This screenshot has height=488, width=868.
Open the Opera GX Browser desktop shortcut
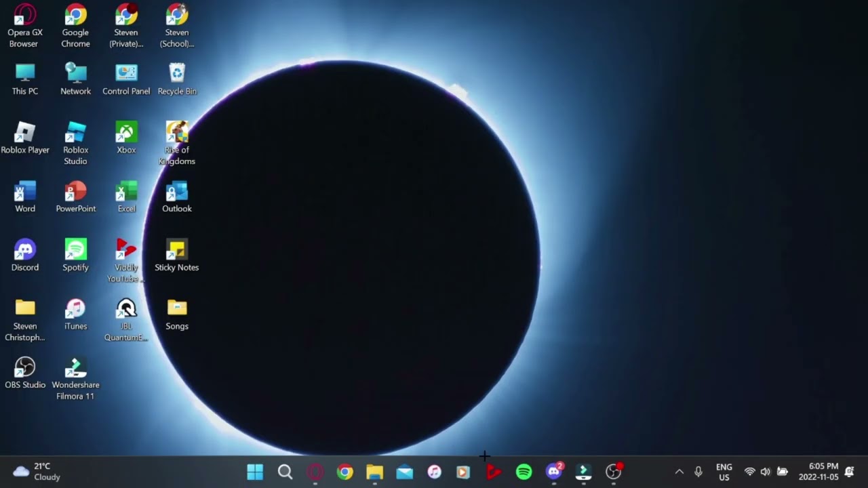click(x=25, y=26)
